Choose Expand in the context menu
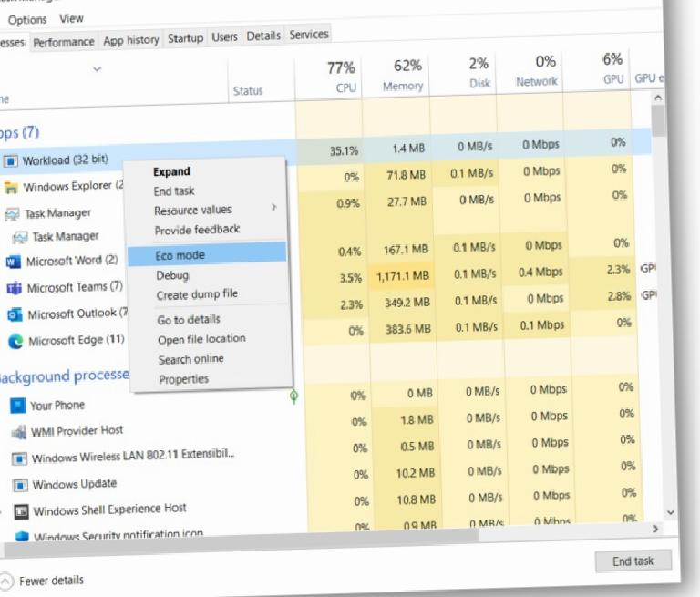 pyautogui.click(x=172, y=171)
